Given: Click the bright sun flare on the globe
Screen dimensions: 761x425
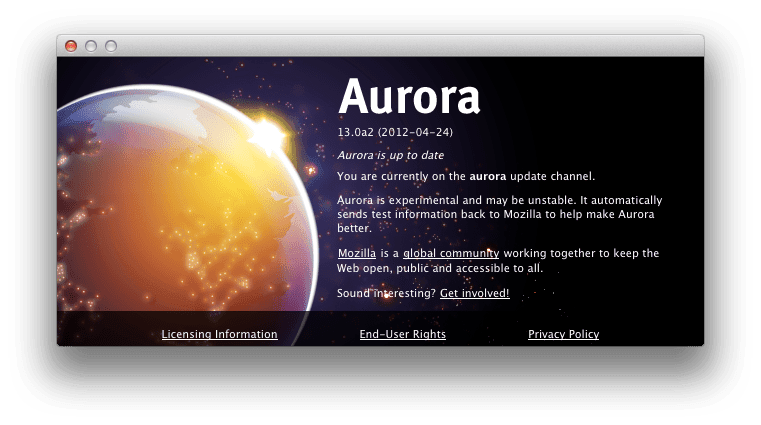Looking at the screenshot, I should coord(266,131).
